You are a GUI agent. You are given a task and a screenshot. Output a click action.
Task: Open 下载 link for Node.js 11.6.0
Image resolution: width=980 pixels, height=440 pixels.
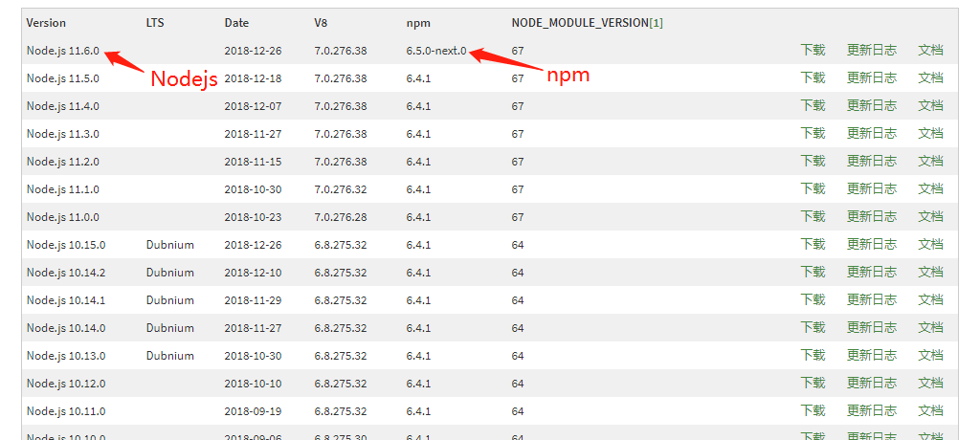pyautogui.click(x=813, y=51)
